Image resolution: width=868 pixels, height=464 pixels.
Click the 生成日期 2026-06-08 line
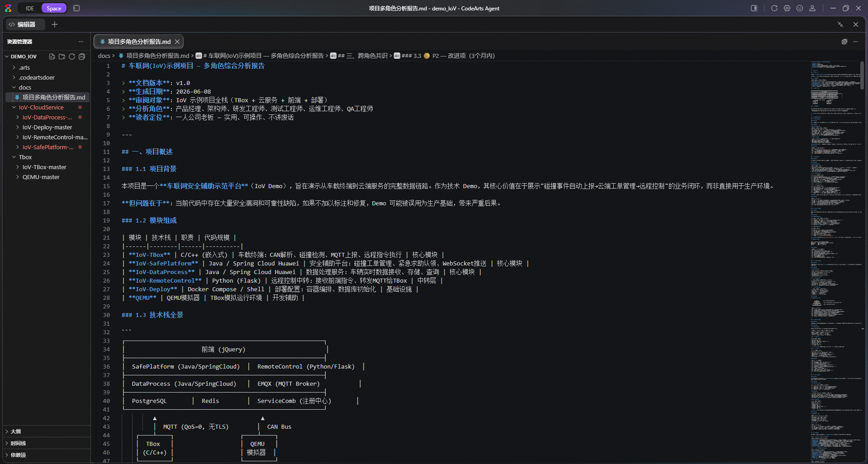[x=166, y=91]
